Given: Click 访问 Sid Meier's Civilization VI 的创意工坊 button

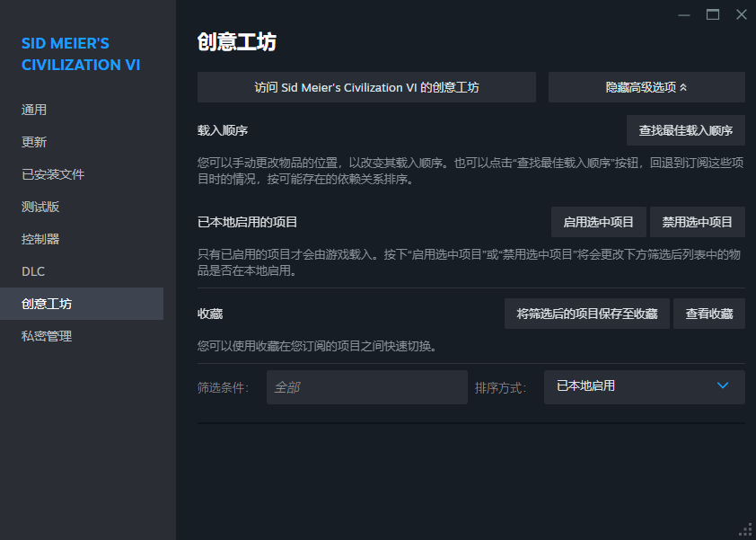Looking at the screenshot, I should 366,87.
